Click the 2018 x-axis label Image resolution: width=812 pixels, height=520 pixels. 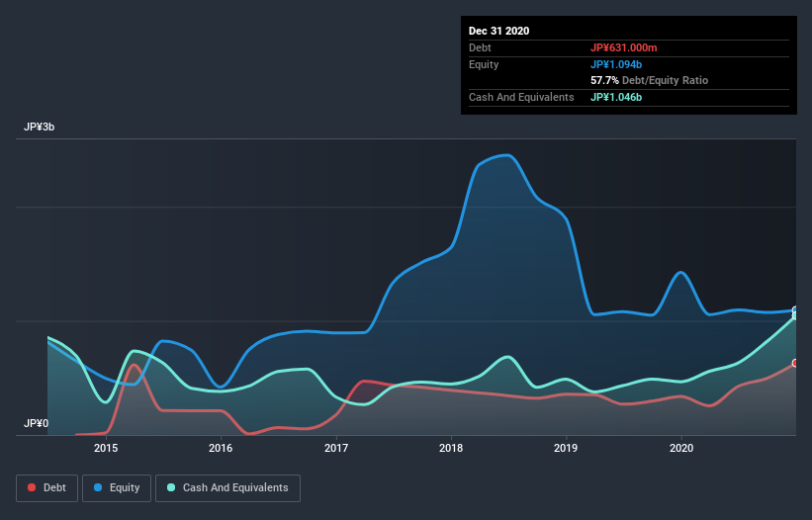[x=451, y=448]
